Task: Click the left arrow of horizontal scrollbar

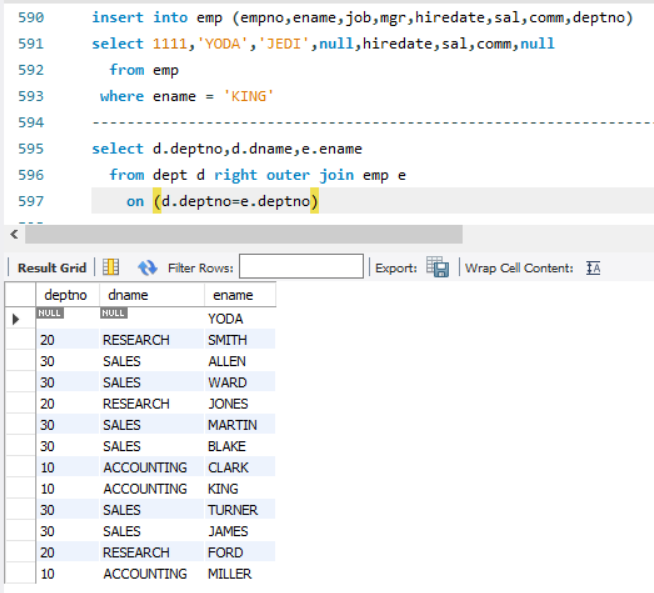Action: tap(14, 234)
